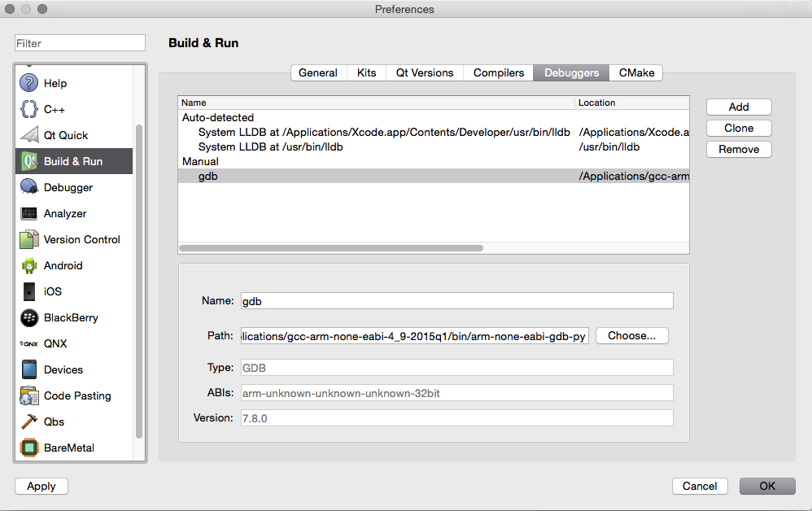This screenshot has width=812, height=511.
Task: Select the Devices tablet icon
Action: tap(29, 369)
